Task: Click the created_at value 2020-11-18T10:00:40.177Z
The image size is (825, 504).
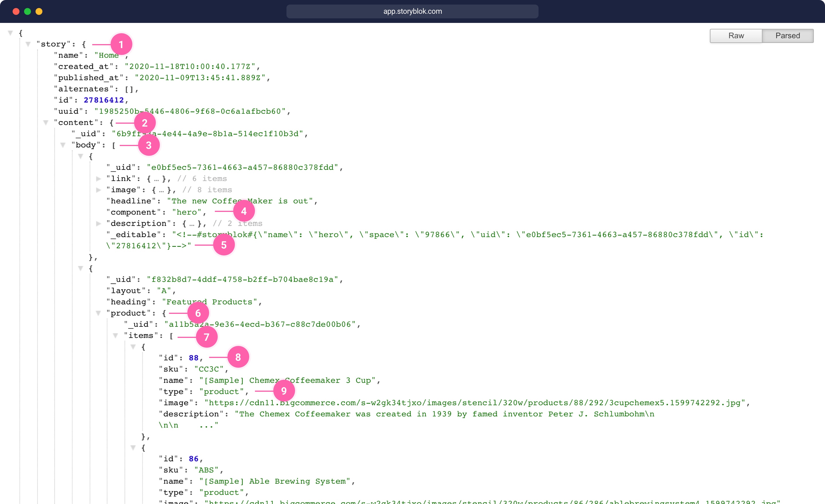Action: tap(190, 67)
